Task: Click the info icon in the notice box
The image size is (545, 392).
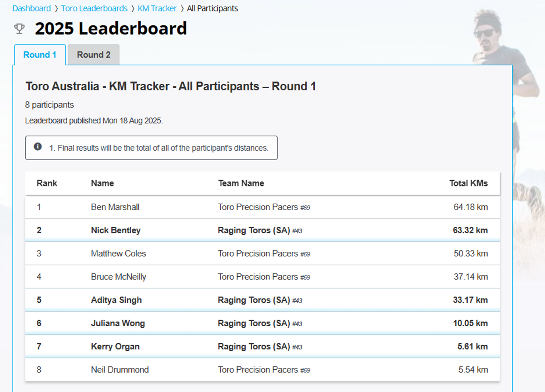Action: [x=38, y=147]
